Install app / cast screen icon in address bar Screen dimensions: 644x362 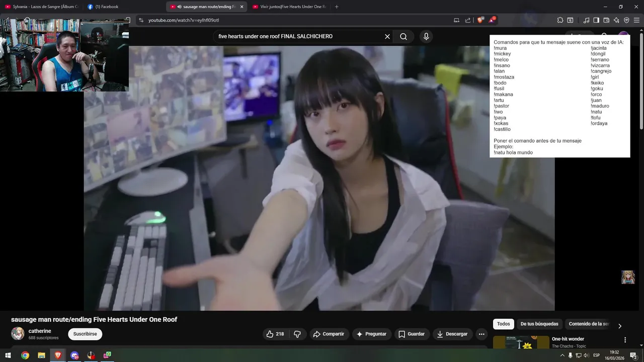click(456, 20)
